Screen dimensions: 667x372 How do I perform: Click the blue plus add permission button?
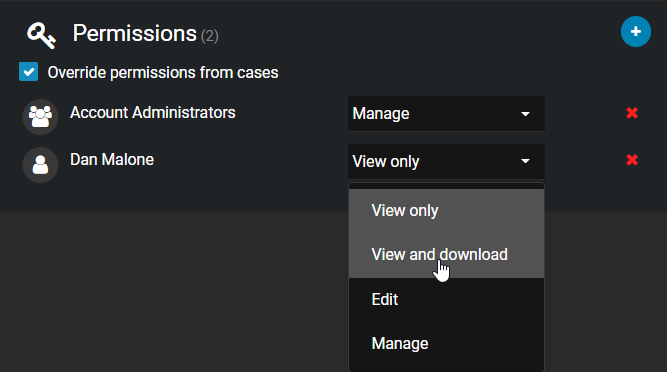pyautogui.click(x=636, y=31)
